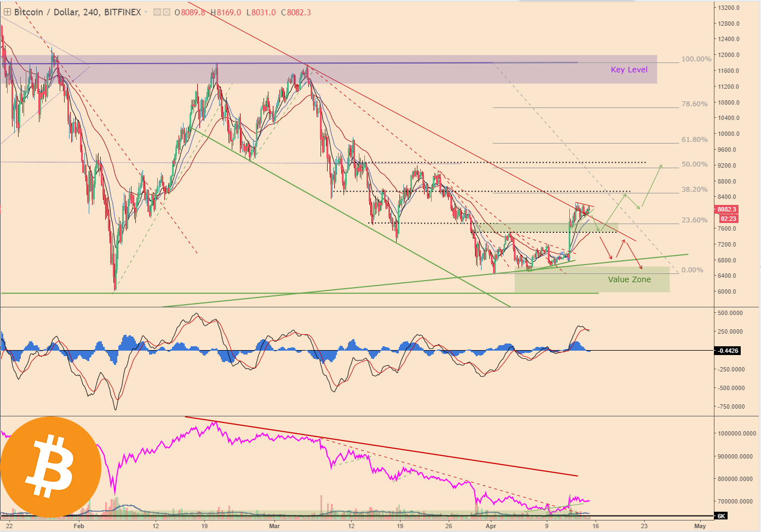Click the 1000000.0000 OBV axis label

coord(736,433)
